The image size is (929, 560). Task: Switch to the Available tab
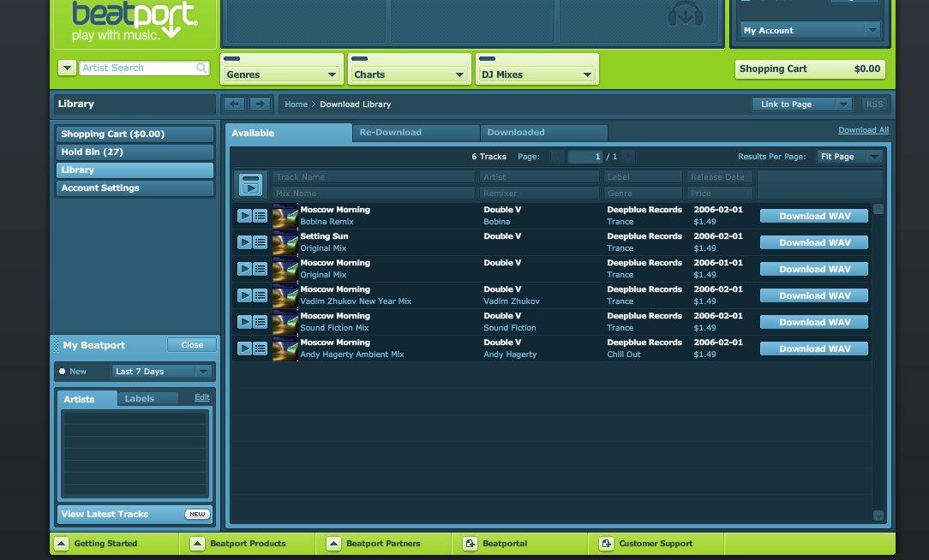[288, 134]
